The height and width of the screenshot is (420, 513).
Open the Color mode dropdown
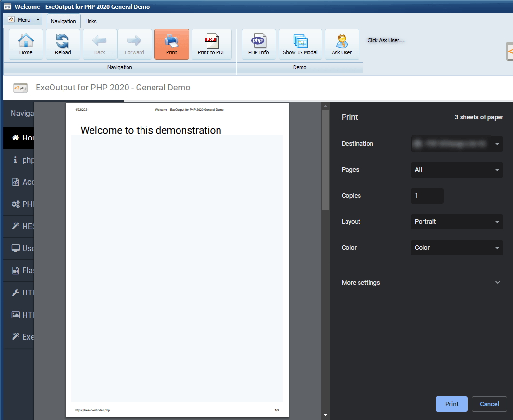tap(457, 248)
